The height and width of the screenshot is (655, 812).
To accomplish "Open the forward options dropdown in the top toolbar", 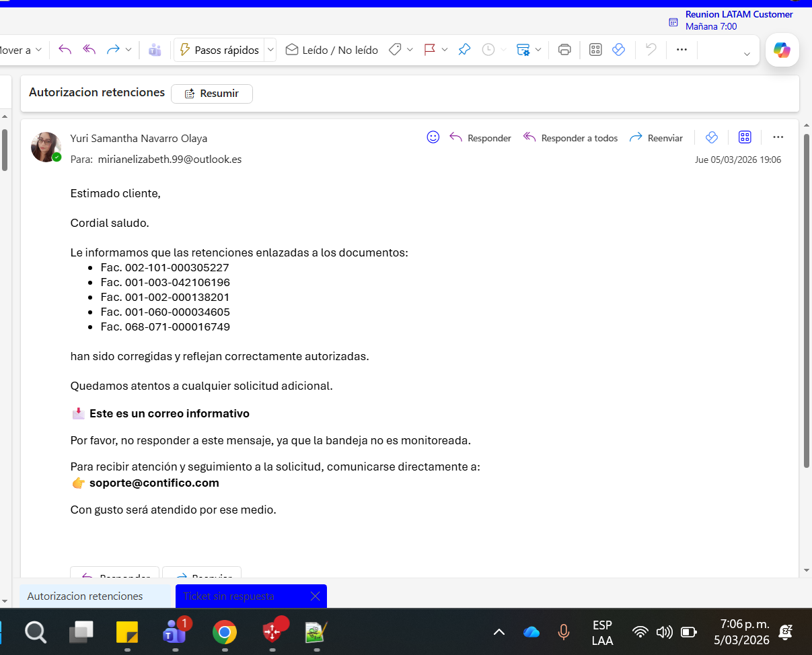I will (128, 50).
